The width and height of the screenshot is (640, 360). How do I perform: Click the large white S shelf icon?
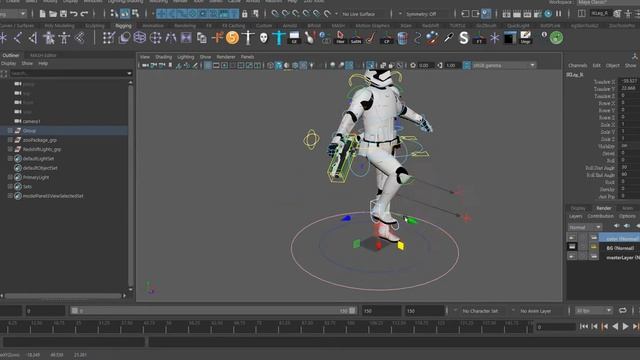click(464, 38)
